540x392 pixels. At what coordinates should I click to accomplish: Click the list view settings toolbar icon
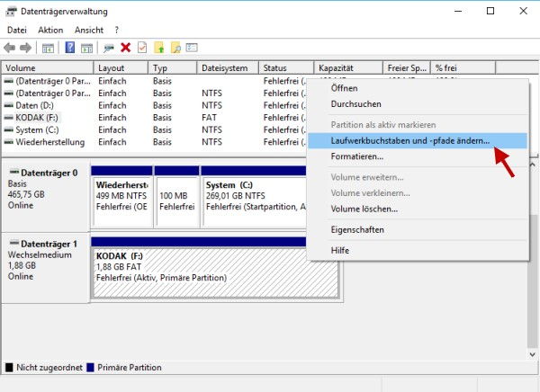click(x=192, y=47)
